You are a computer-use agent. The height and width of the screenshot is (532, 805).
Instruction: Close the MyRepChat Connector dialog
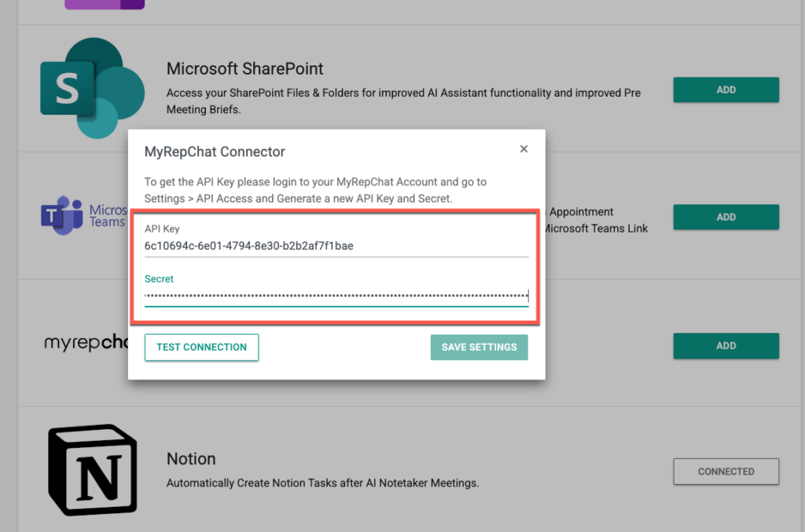(524, 149)
